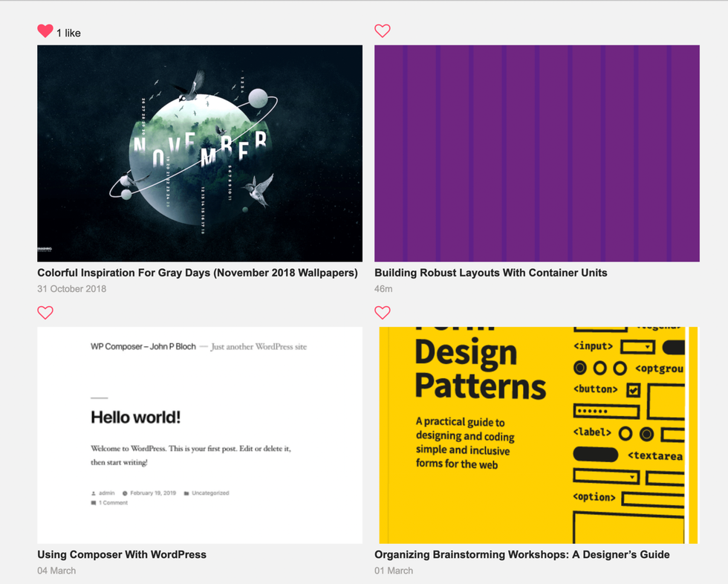The height and width of the screenshot is (584, 728).
Task: Click 'Uncategorized' folder icon in WordPress screenshot
Action: pos(186,493)
